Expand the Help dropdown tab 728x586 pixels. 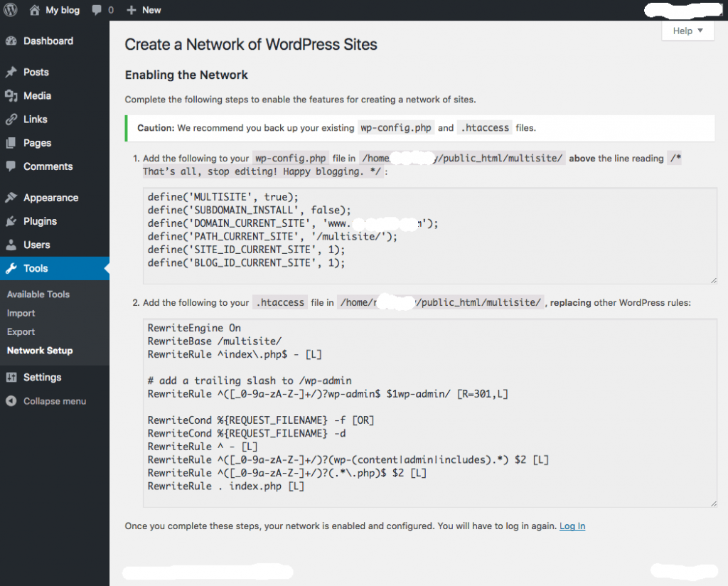click(687, 31)
